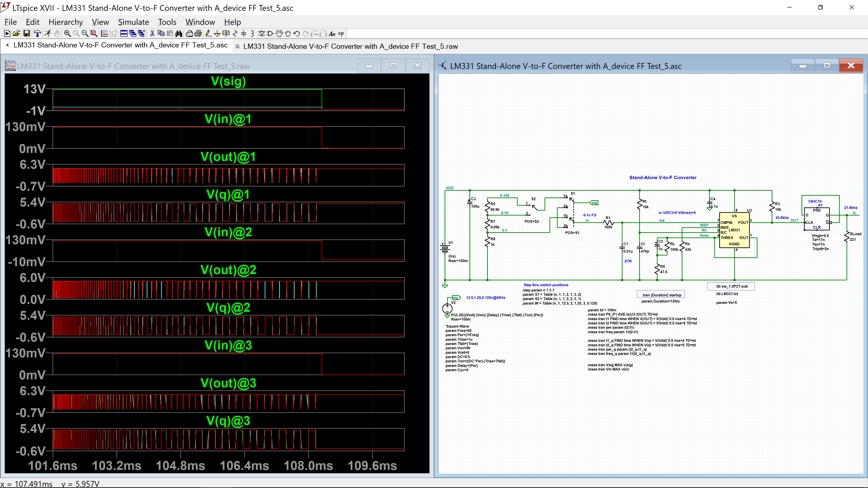Click the 74HC74 flip-flop A1 symbol
The height and width of the screenshot is (488, 868).
(817, 219)
